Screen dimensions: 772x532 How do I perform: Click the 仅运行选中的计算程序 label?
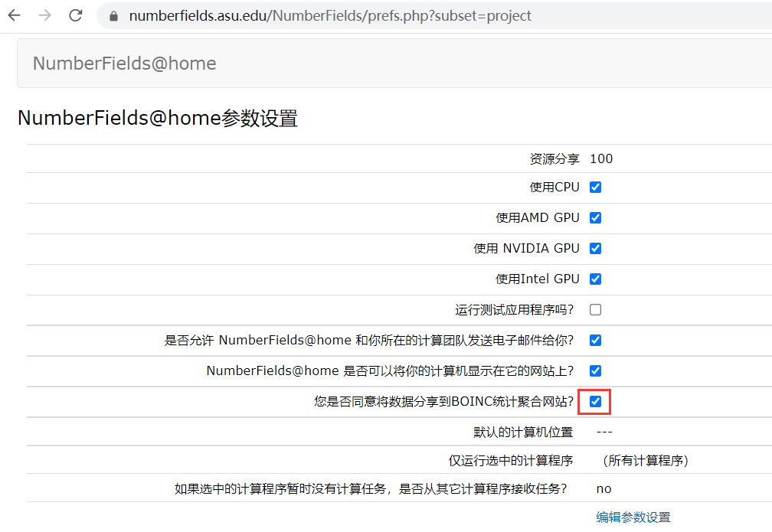pyautogui.click(x=511, y=461)
